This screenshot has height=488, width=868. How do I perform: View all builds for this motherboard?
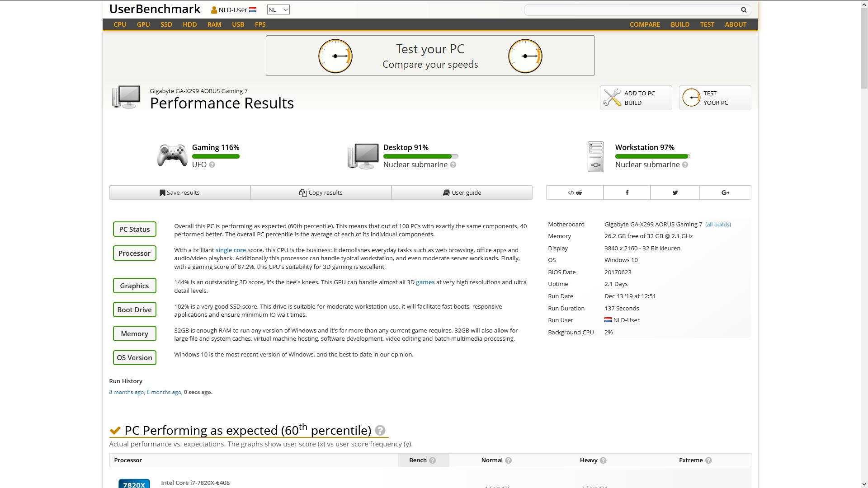tap(718, 224)
